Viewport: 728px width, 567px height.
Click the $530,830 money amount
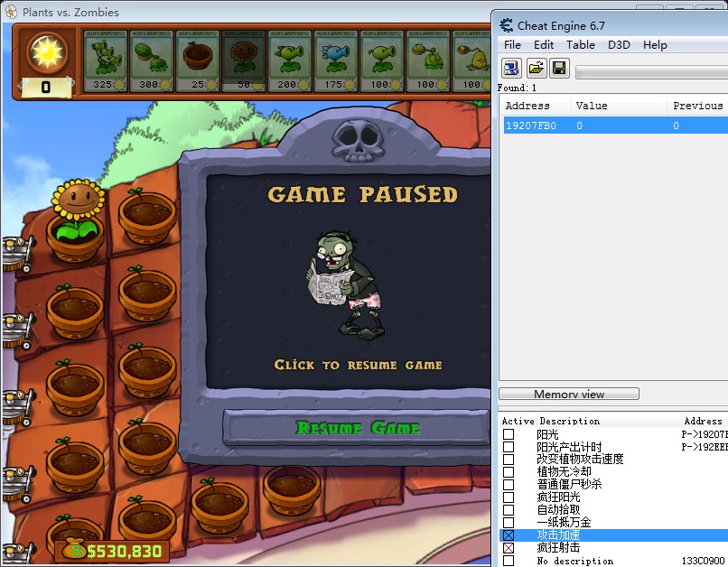pyautogui.click(x=124, y=551)
